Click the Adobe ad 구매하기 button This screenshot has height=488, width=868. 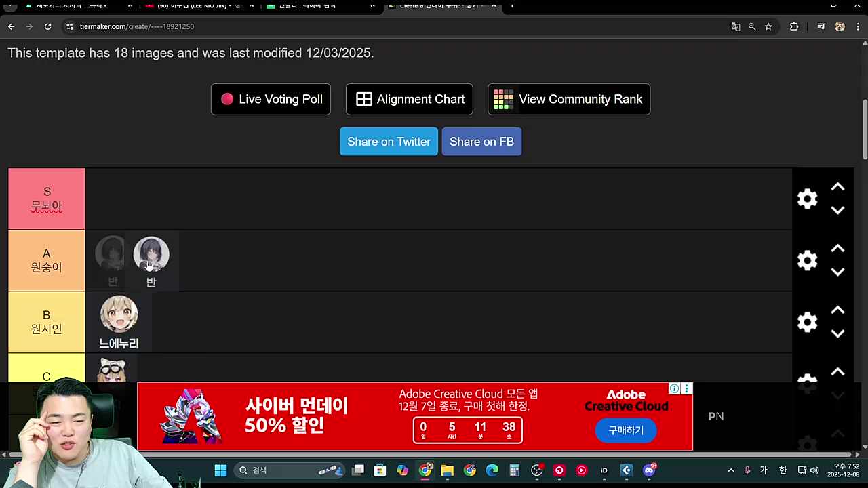(x=625, y=430)
